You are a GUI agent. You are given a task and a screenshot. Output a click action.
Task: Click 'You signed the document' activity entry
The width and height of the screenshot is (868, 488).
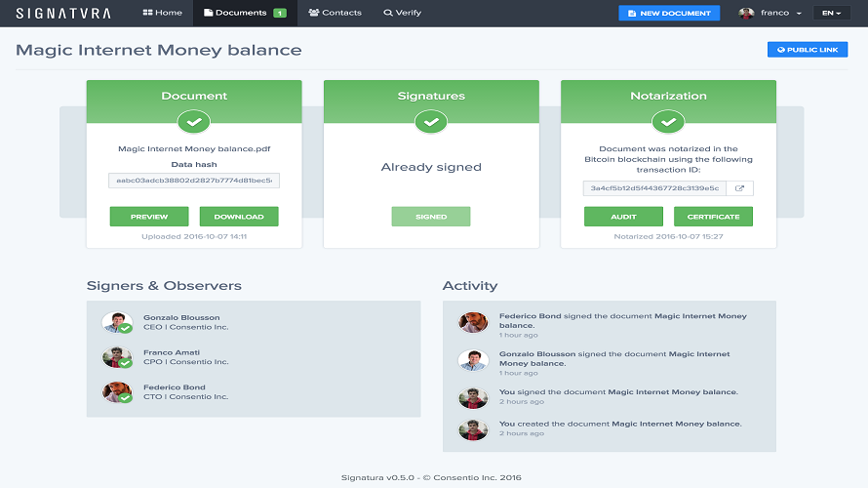(618, 391)
